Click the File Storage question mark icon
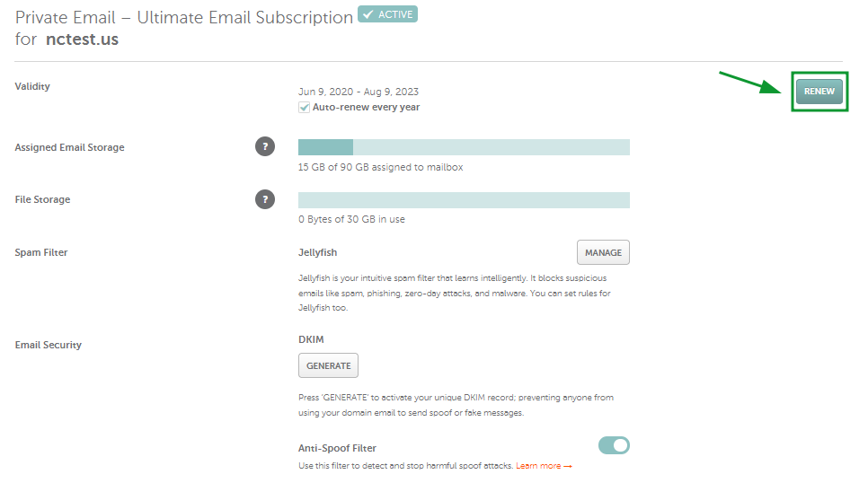The height and width of the screenshot is (483, 868). click(x=264, y=199)
